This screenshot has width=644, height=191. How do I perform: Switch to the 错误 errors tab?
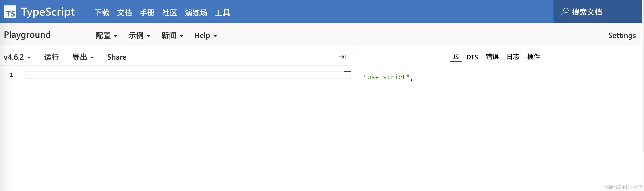[492, 57]
